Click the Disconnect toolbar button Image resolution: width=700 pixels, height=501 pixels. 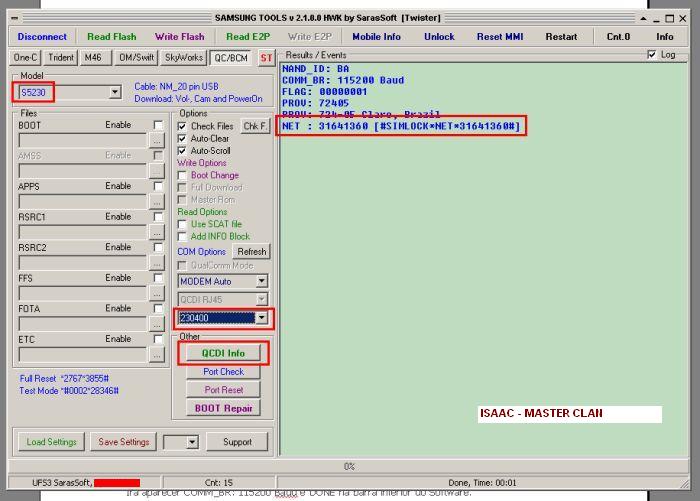pyautogui.click(x=42, y=37)
